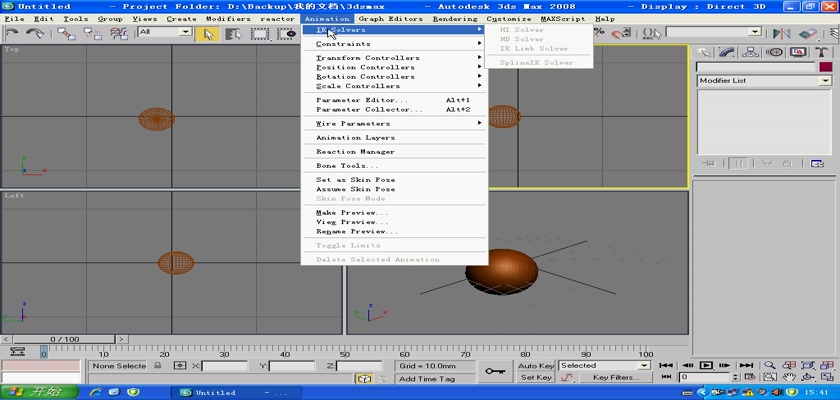
Task: Open the Select by Name tool
Action: click(234, 34)
